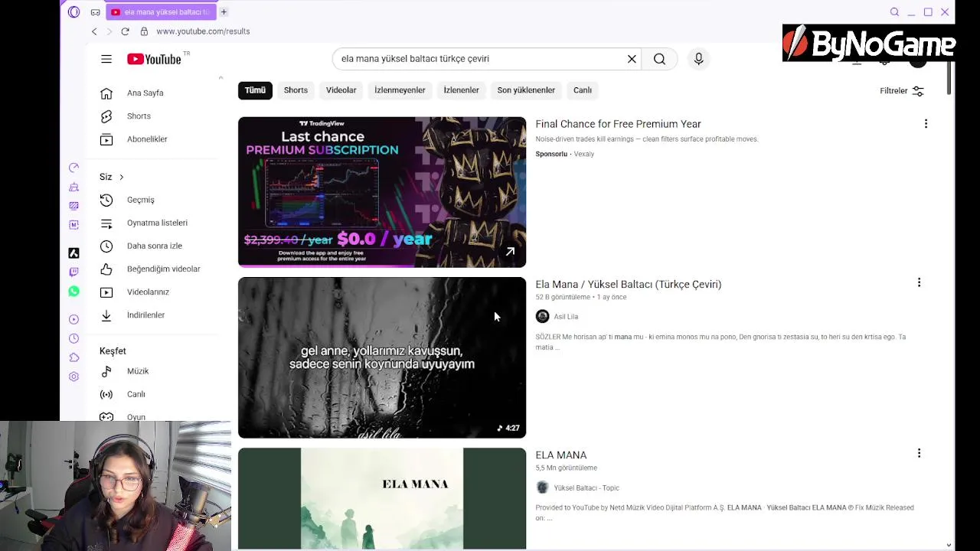The width and height of the screenshot is (980, 551).
Task: Open the Filtreler filter menu
Action: click(902, 90)
